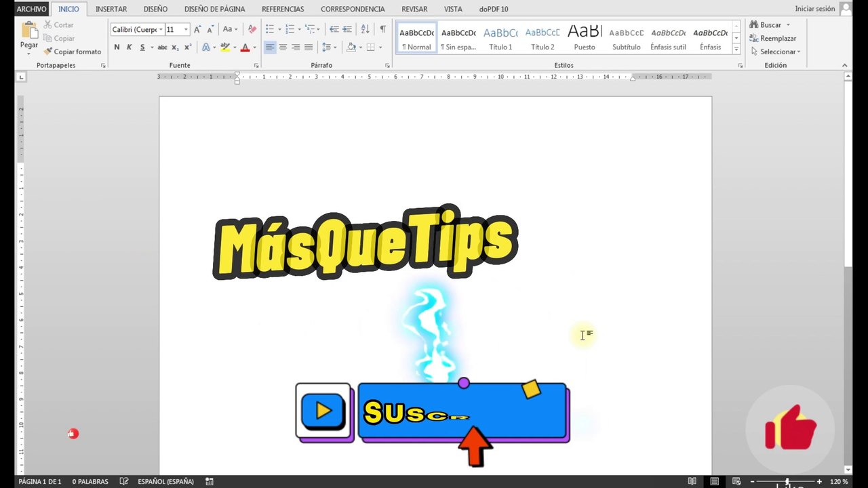Click the borders icon
The width and height of the screenshot is (868, 488).
click(x=371, y=47)
